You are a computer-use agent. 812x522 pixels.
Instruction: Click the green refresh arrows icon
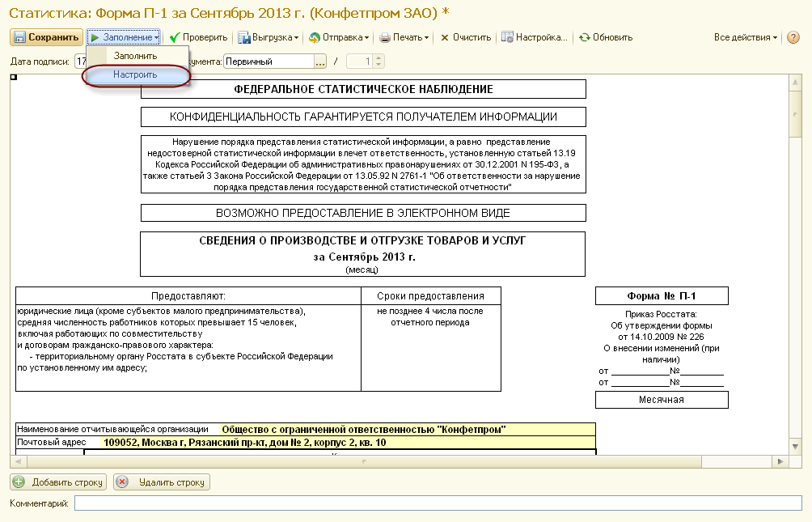(585, 37)
